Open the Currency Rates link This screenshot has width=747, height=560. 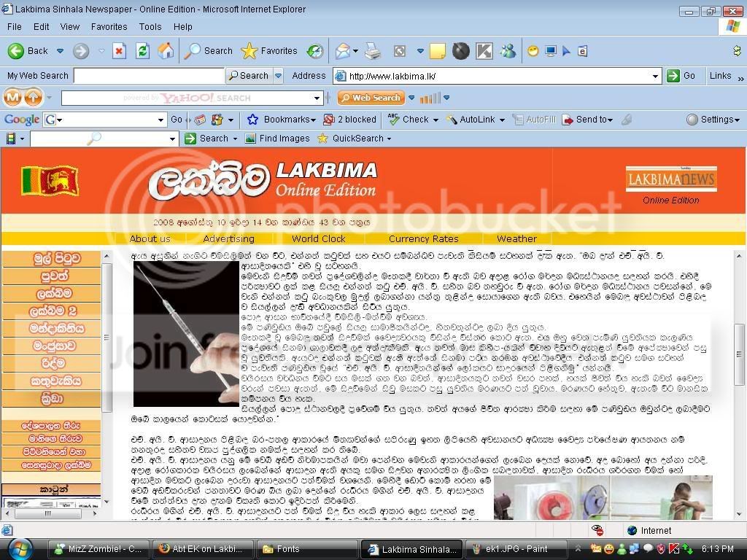pyautogui.click(x=424, y=239)
